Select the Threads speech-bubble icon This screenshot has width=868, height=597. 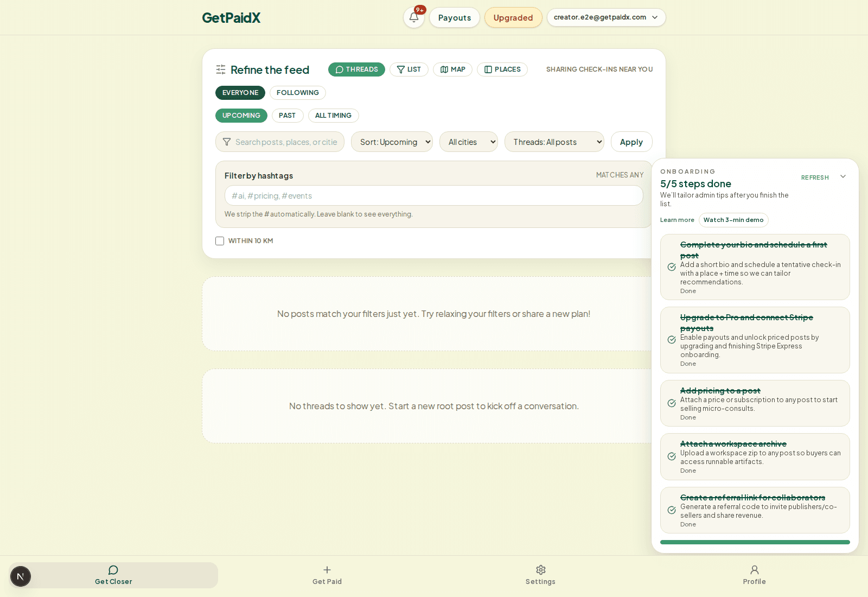point(340,69)
